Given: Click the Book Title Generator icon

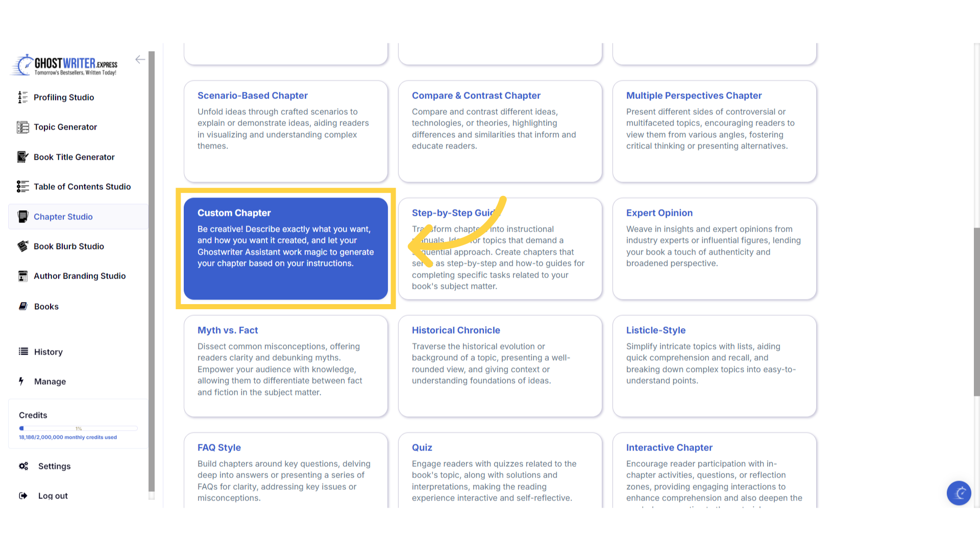Looking at the screenshot, I should (x=22, y=157).
